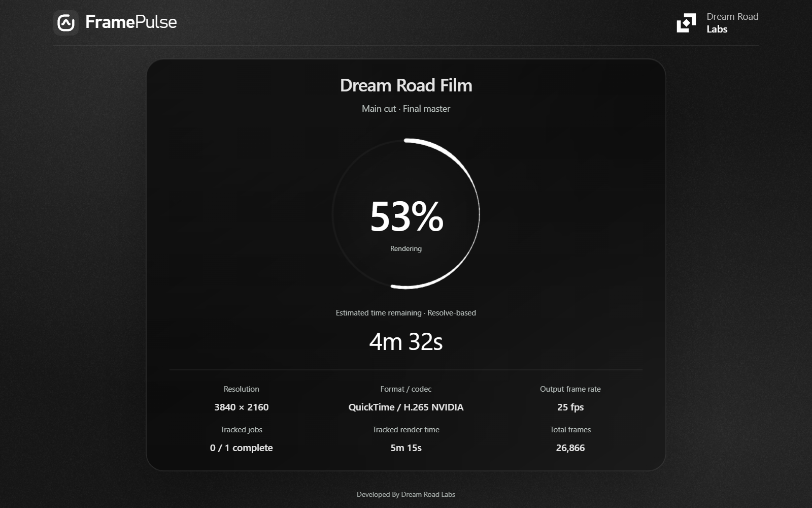The image size is (812, 508).
Task: Click the 3840 × 2160 resolution value
Action: pyautogui.click(x=242, y=407)
